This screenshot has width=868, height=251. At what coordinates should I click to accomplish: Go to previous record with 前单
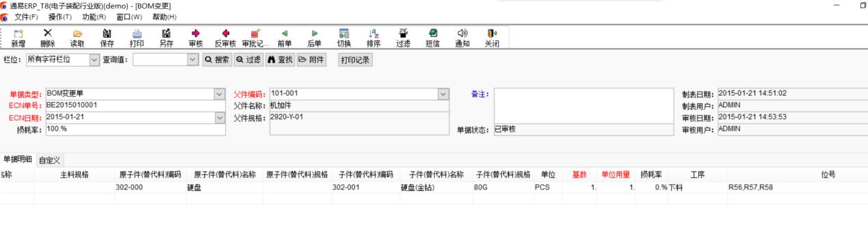click(285, 38)
